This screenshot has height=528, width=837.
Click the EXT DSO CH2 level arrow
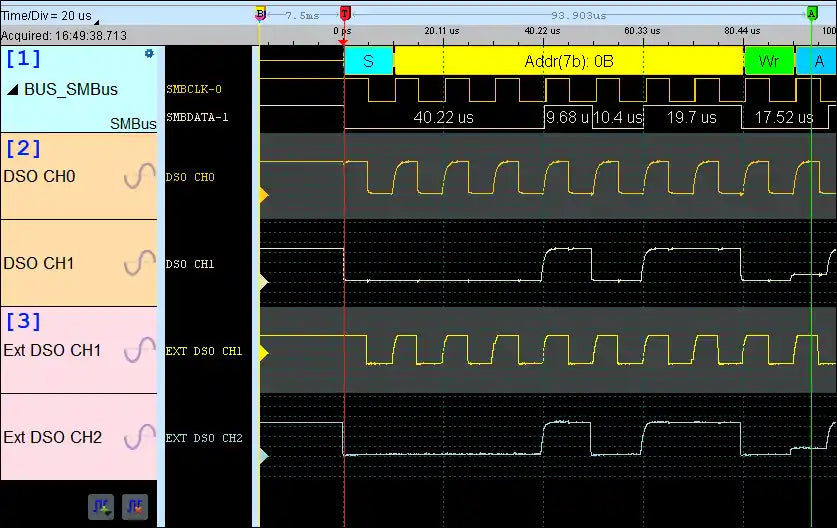click(264, 455)
